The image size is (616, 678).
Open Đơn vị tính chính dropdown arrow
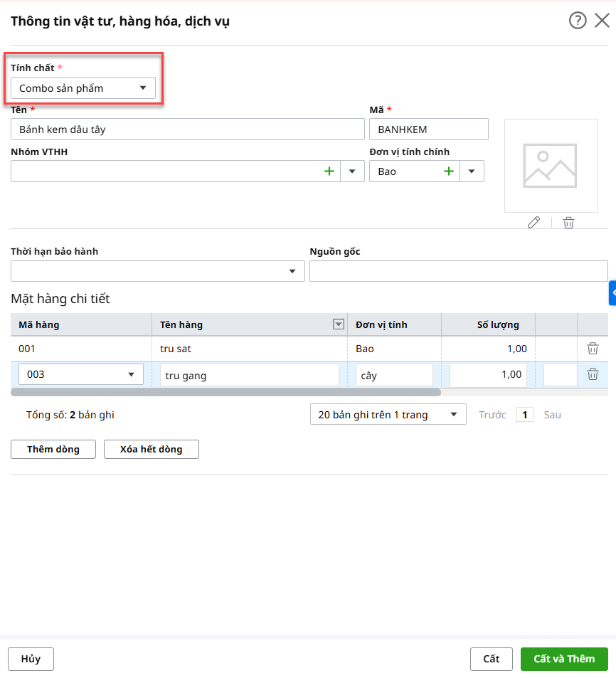(472, 171)
